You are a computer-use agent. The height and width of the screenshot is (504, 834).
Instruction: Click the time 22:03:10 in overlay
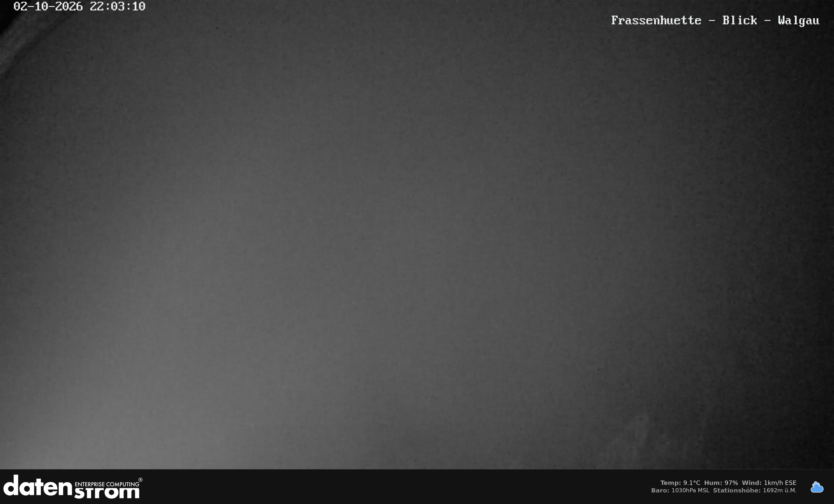coord(117,7)
